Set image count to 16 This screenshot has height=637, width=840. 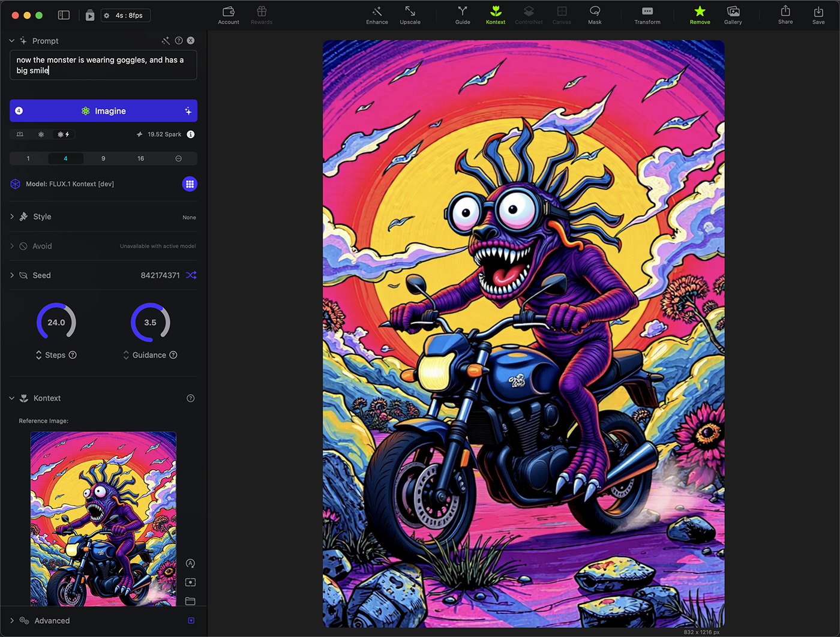pyautogui.click(x=140, y=158)
